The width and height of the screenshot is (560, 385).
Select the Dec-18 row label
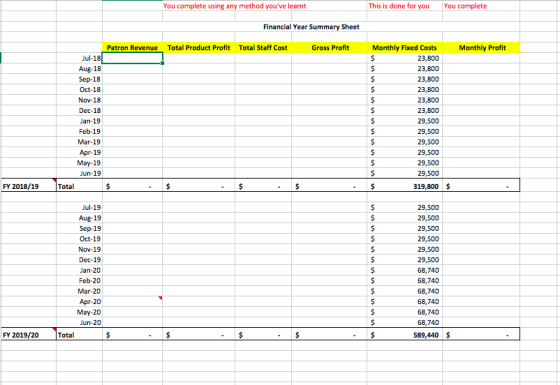pos(90,110)
